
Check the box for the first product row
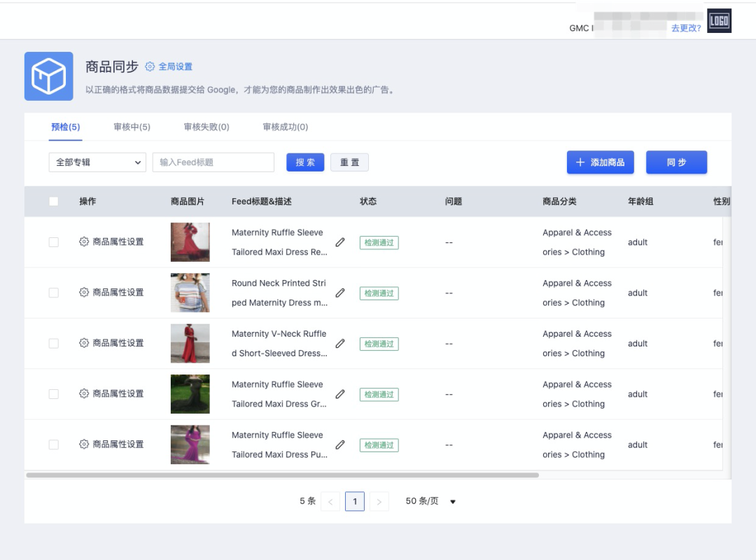click(x=54, y=242)
